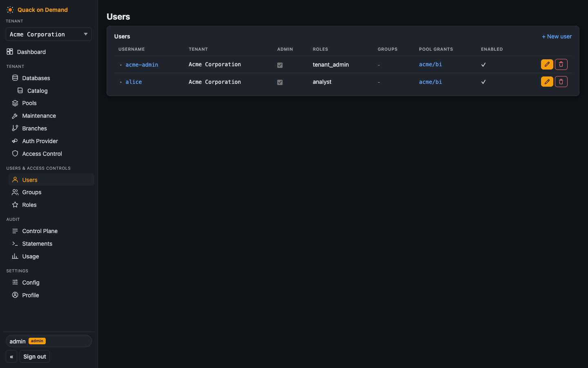Click the Profile avatar icon
This screenshot has width=588, height=368.
point(15,295)
